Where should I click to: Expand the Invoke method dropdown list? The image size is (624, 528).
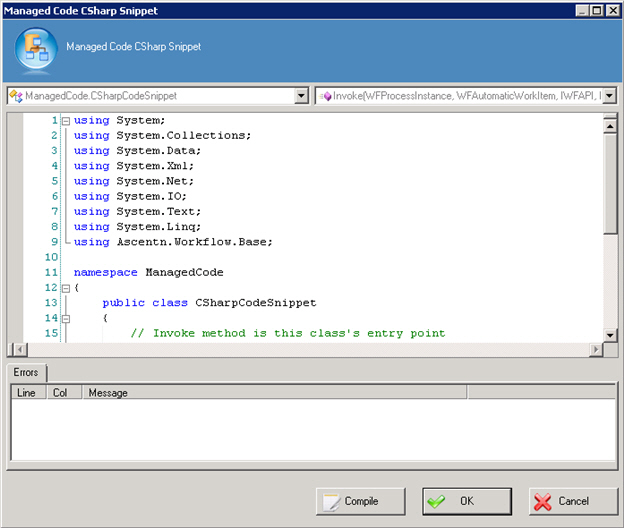[x=609, y=96]
